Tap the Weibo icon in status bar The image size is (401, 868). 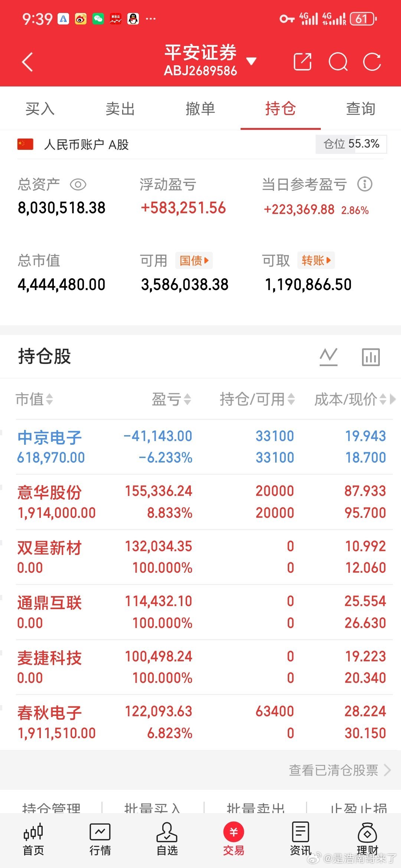pyautogui.click(x=81, y=19)
